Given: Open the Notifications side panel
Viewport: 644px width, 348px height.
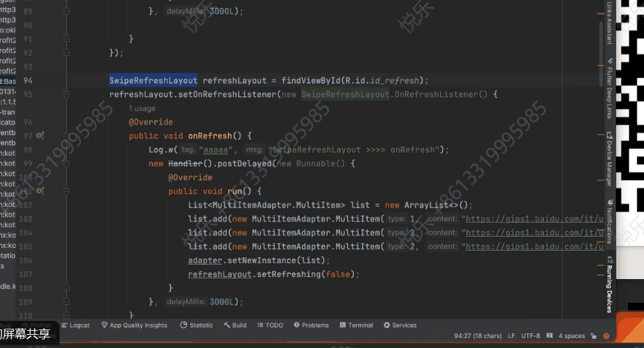Looking at the screenshot, I should (610, 221).
